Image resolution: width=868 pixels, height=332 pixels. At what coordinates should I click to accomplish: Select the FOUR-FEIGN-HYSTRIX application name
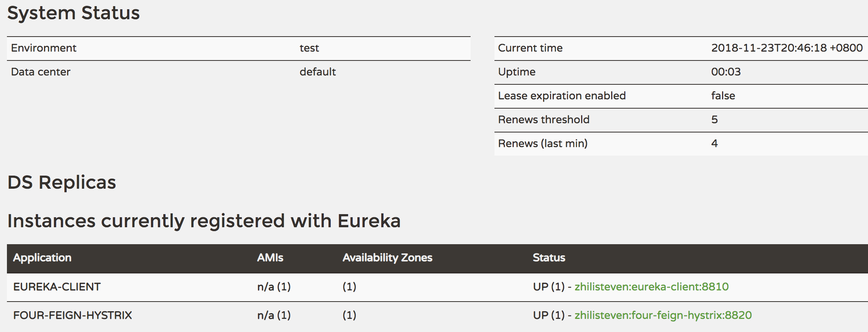click(x=72, y=315)
